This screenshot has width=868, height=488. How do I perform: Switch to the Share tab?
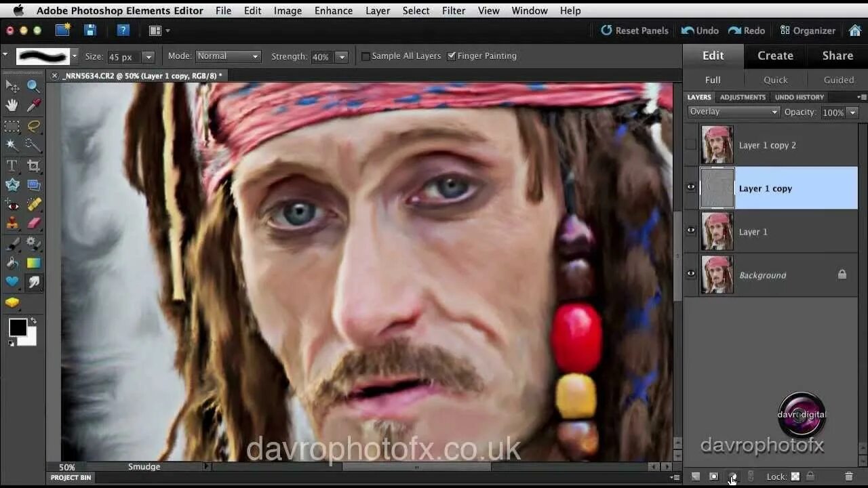tap(837, 56)
